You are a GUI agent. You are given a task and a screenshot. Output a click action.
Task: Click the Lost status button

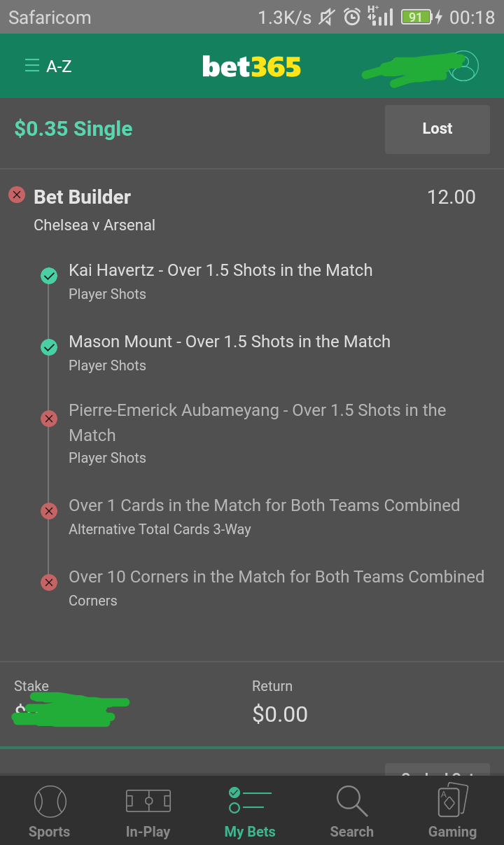coord(437,129)
